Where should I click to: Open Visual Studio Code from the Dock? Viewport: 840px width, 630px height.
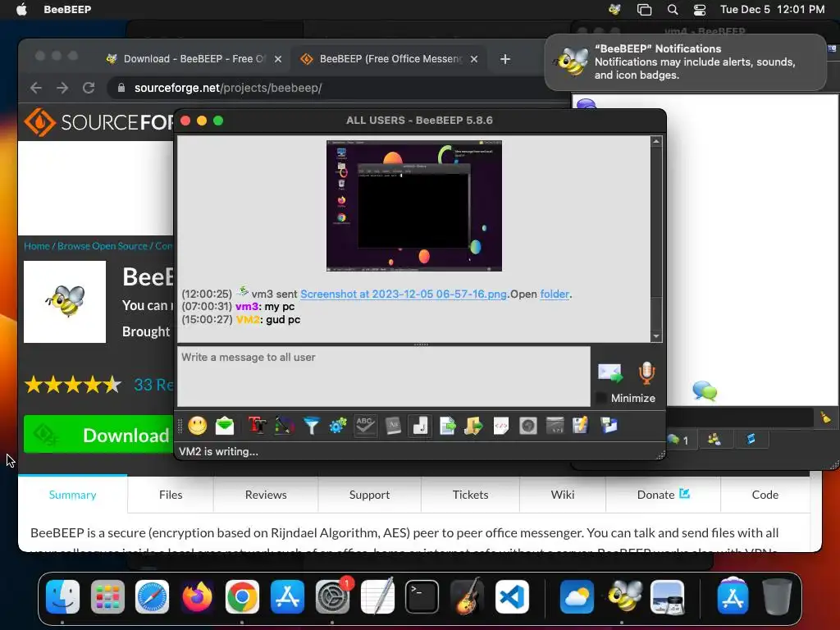click(512, 596)
